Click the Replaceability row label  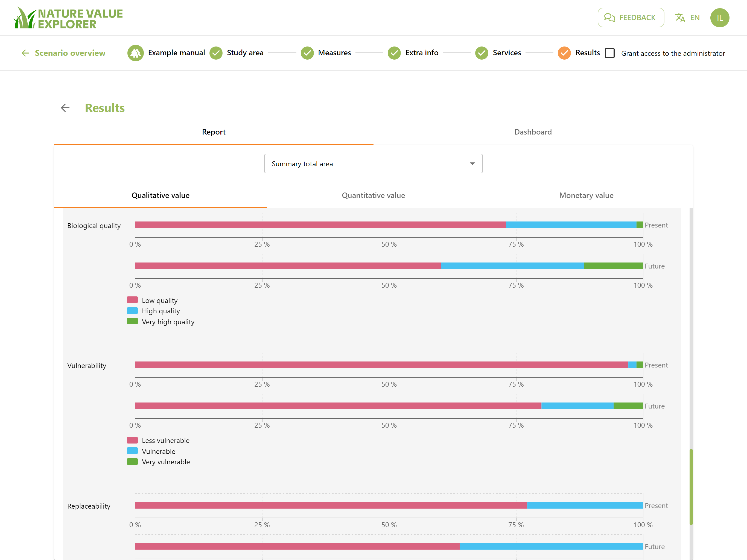tap(89, 506)
